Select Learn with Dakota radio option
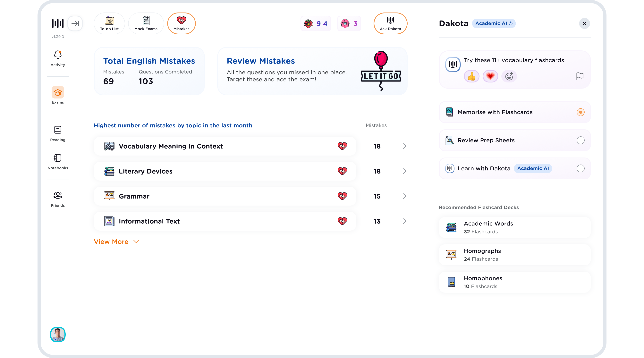Viewport: 644px width, 358px height. 580,168
